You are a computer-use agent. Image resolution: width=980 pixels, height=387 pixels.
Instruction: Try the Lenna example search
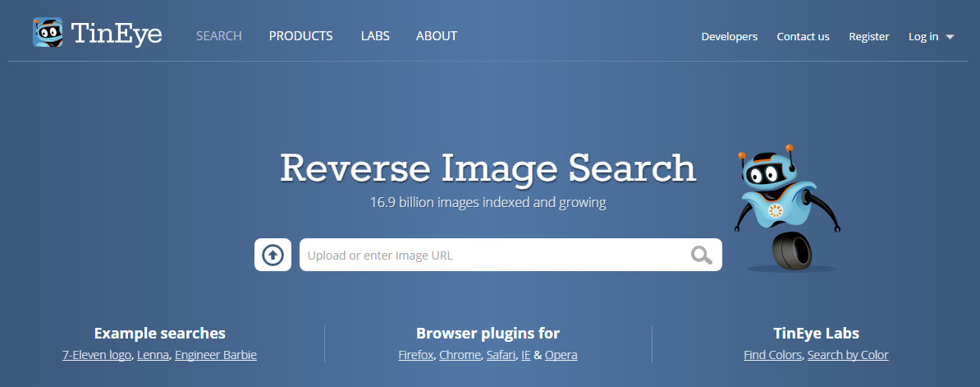point(153,355)
